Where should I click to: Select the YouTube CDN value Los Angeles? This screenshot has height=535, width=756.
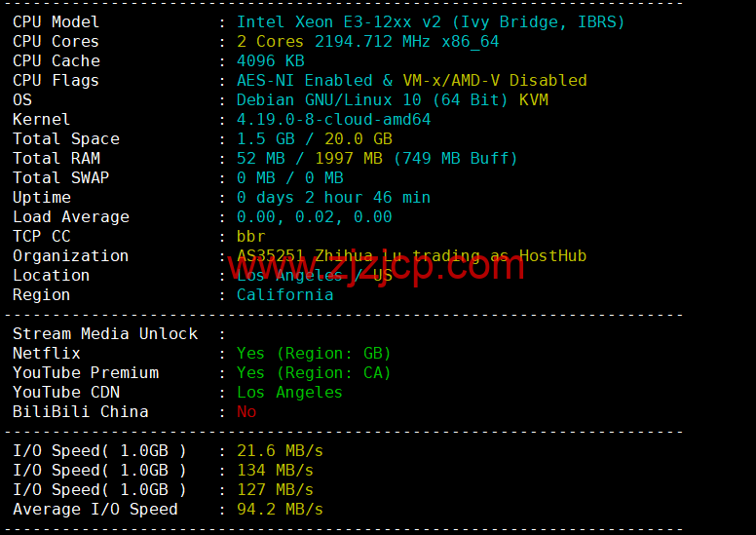289,392
